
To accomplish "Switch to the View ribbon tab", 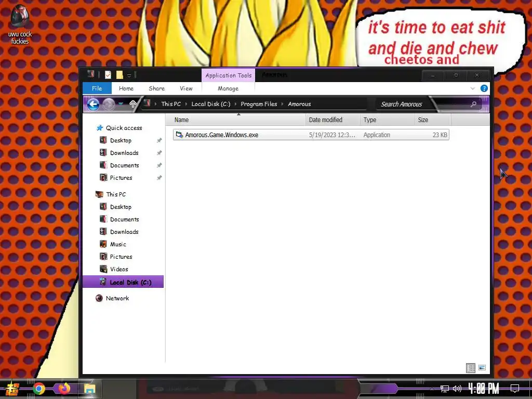I will (186, 88).
